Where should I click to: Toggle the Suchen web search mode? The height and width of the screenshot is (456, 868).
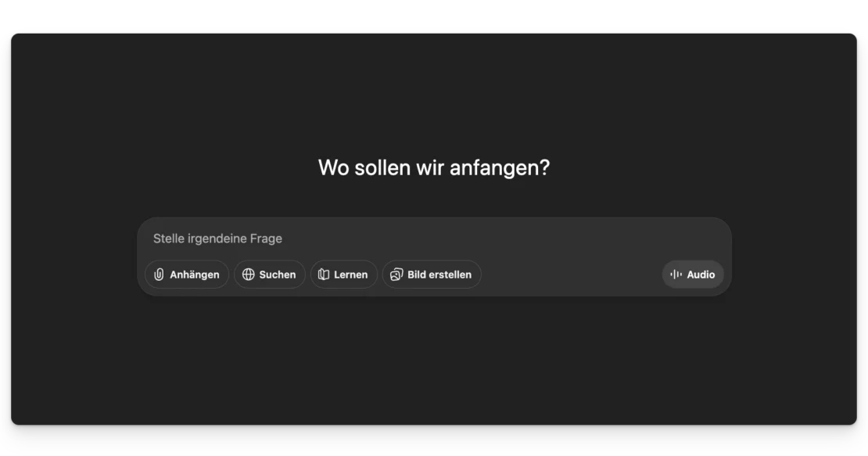pos(270,275)
